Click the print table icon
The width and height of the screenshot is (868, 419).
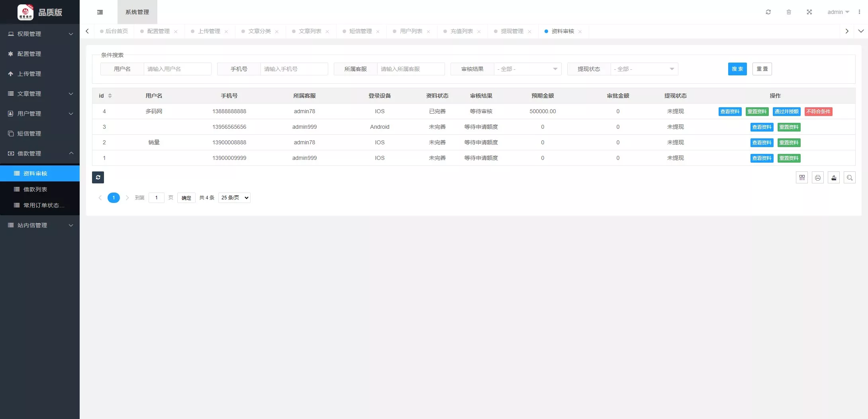[x=817, y=178]
